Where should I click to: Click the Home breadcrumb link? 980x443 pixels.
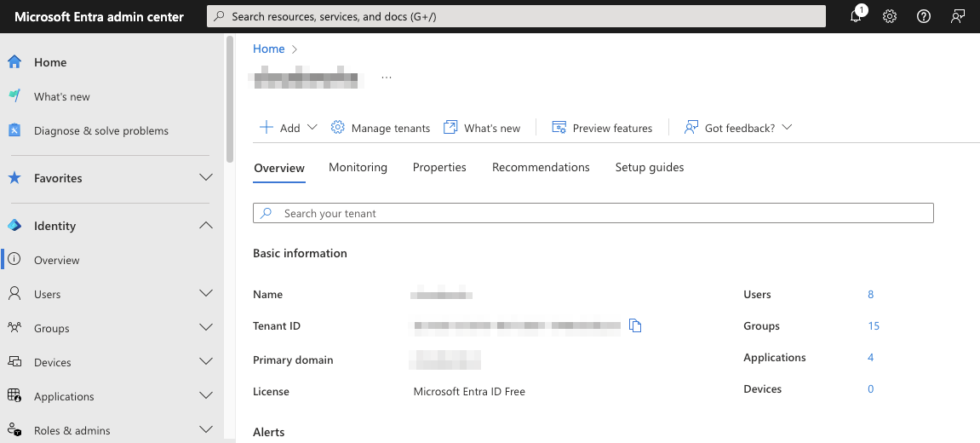[x=269, y=49]
